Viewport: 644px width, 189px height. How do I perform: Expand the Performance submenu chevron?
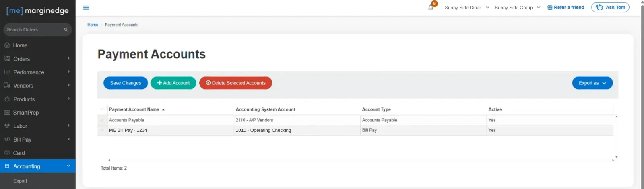tap(68, 72)
